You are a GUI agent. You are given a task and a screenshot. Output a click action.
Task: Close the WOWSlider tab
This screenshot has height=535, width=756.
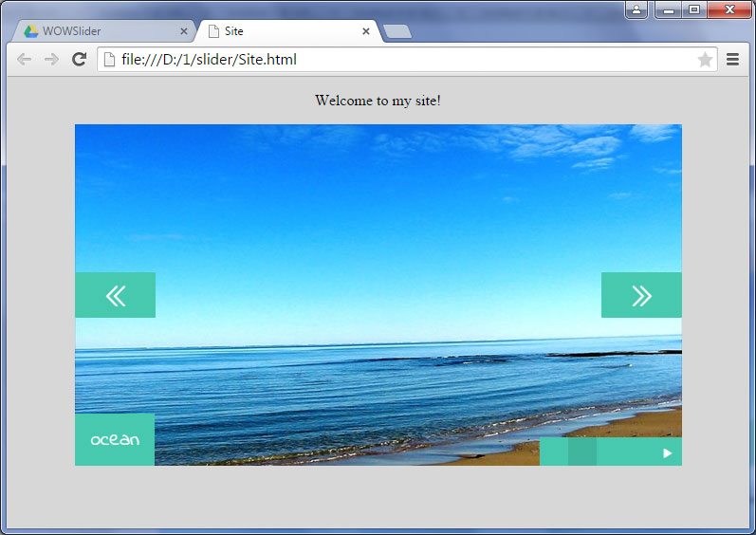pos(184,31)
